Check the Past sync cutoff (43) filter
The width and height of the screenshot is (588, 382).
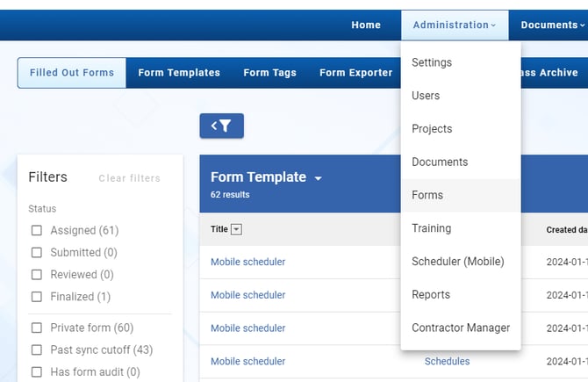click(x=37, y=350)
